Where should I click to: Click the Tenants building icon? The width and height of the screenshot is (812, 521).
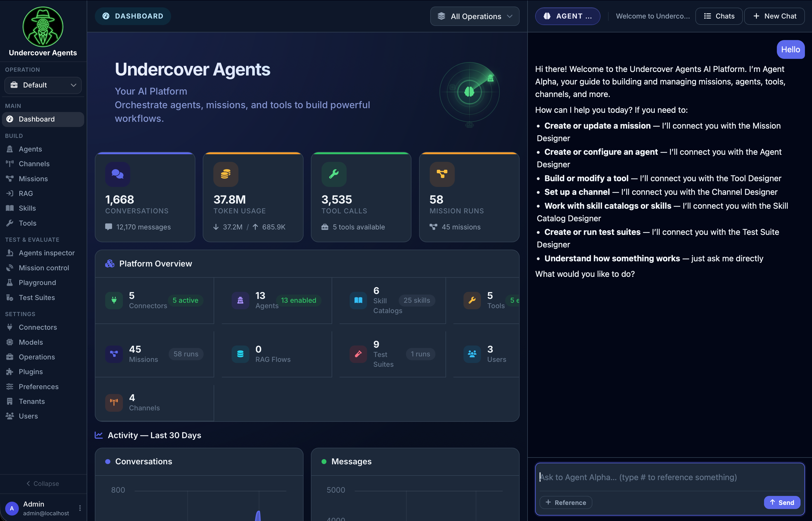(10, 401)
